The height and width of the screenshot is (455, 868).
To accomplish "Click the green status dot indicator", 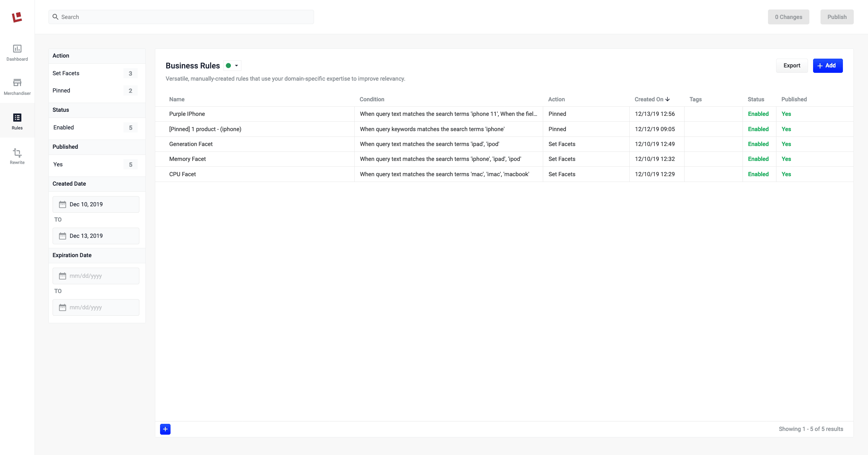I will click(229, 66).
